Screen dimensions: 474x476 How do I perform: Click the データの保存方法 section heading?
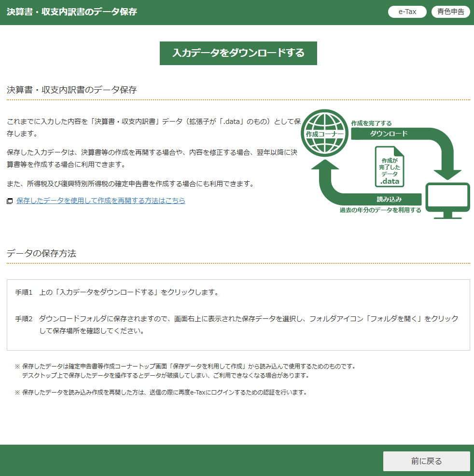click(x=42, y=253)
